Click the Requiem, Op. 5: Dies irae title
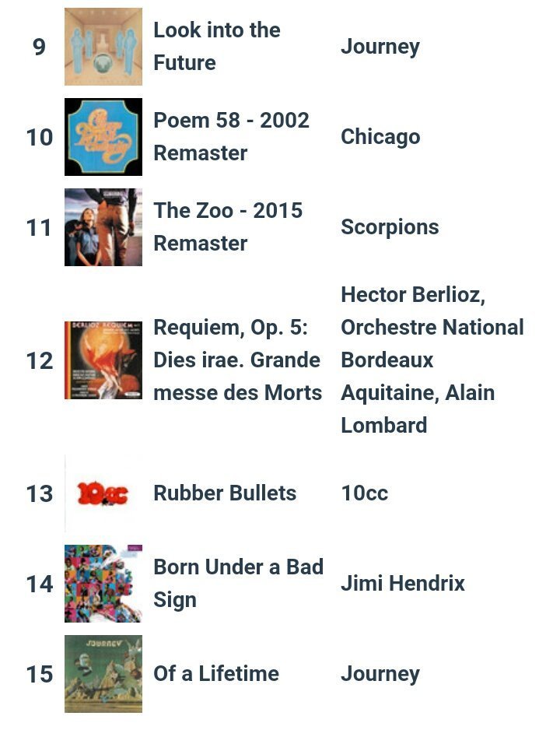The height and width of the screenshot is (737, 560). coord(238,360)
